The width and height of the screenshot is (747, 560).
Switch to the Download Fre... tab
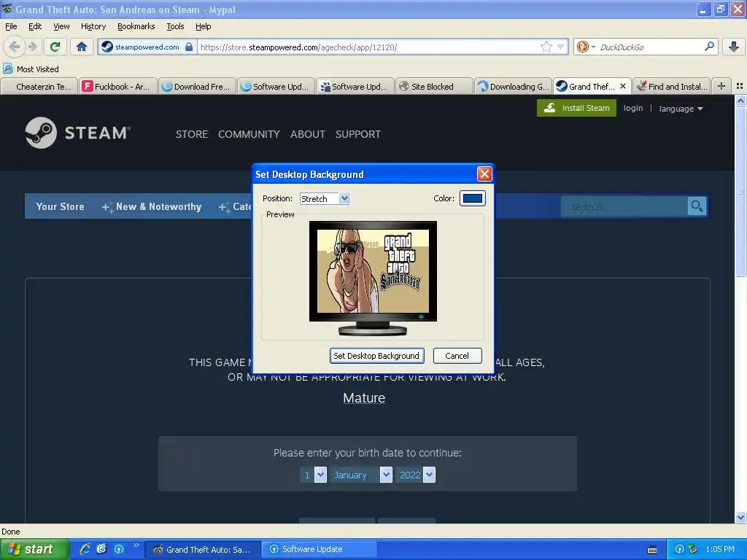click(x=197, y=86)
